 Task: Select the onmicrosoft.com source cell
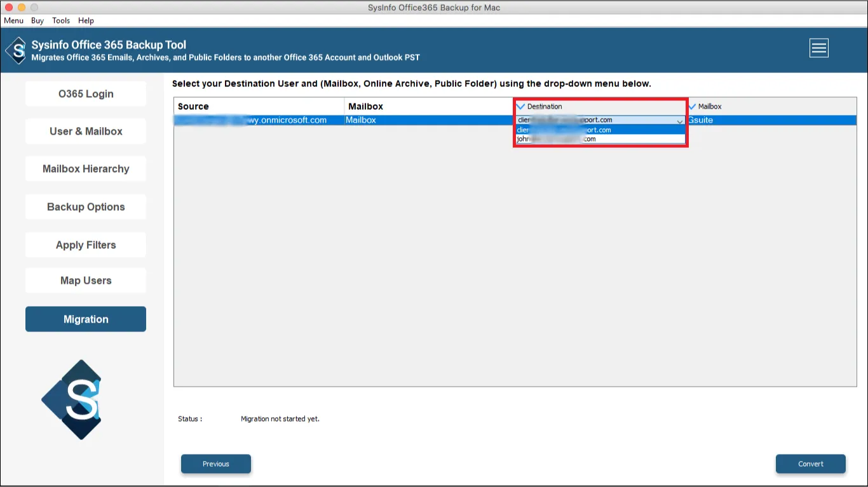click(259, 120)
